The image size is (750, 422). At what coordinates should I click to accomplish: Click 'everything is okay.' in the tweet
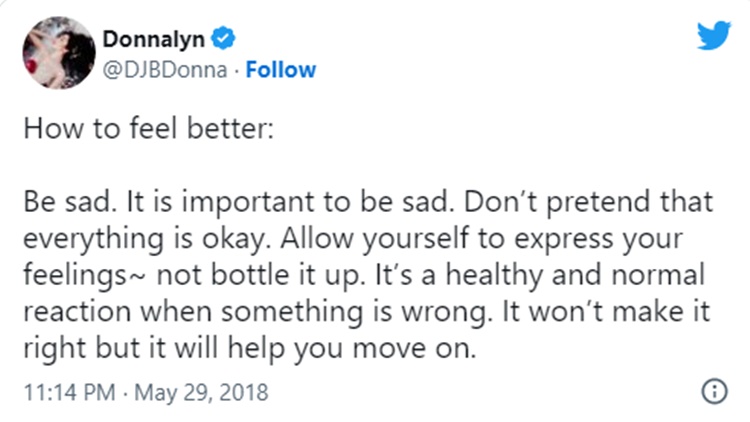point(147,239)
